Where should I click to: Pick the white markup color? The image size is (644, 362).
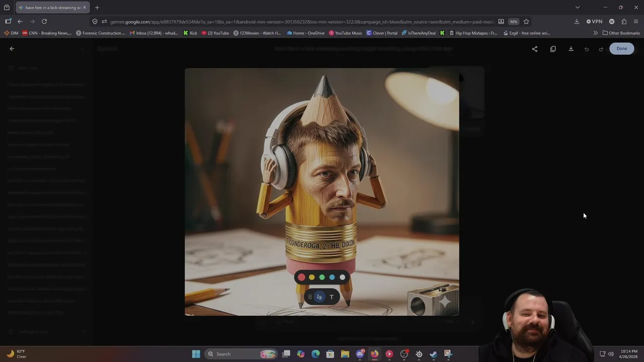(343, 277)
